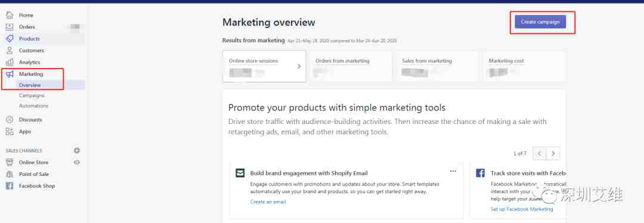The width and height of the screenshot is (644, 223).
Task: Select Automations under Marketing
Action: 33,106
